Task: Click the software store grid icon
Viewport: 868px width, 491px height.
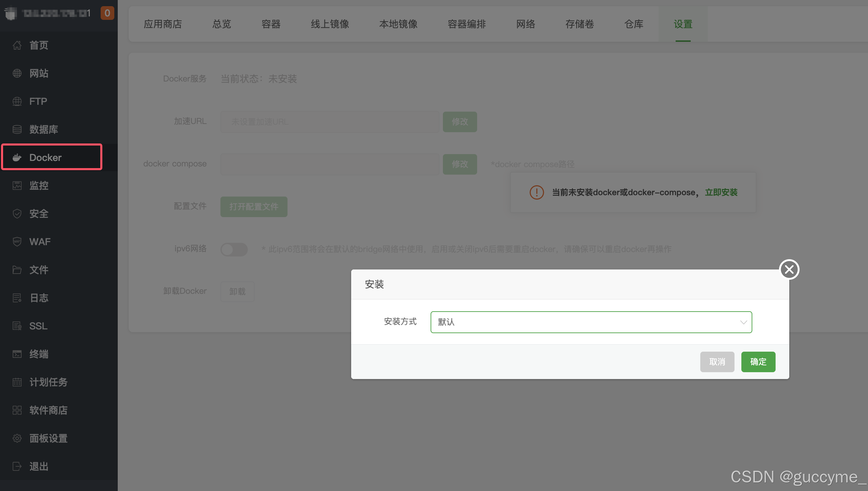Action: point(17,410)
